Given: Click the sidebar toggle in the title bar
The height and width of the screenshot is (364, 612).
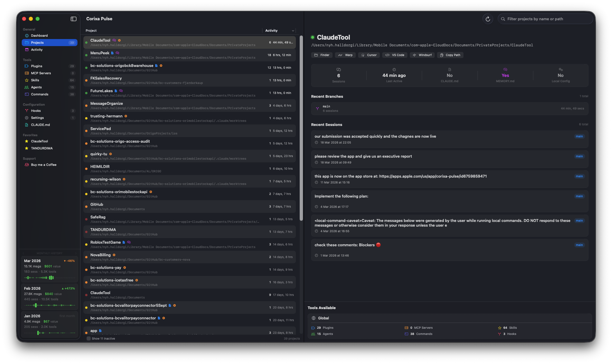Looking at the screenshot, I should coord(73,19).
